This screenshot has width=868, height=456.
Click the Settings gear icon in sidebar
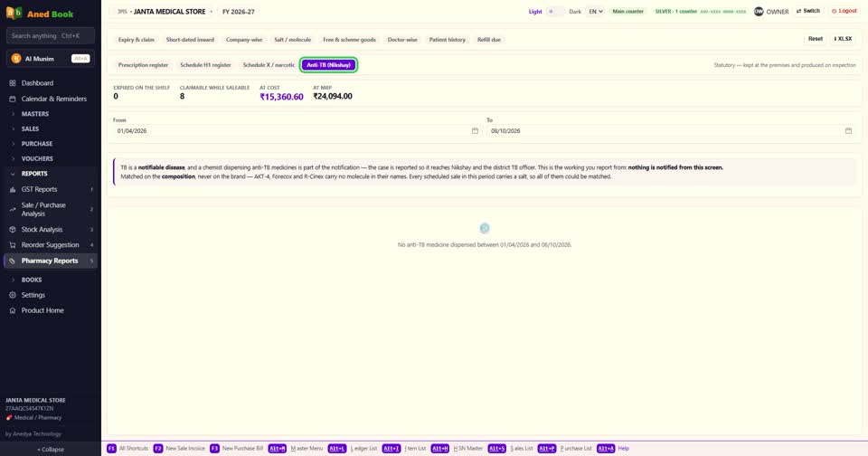pyautogui.click(x=12, y=295)
